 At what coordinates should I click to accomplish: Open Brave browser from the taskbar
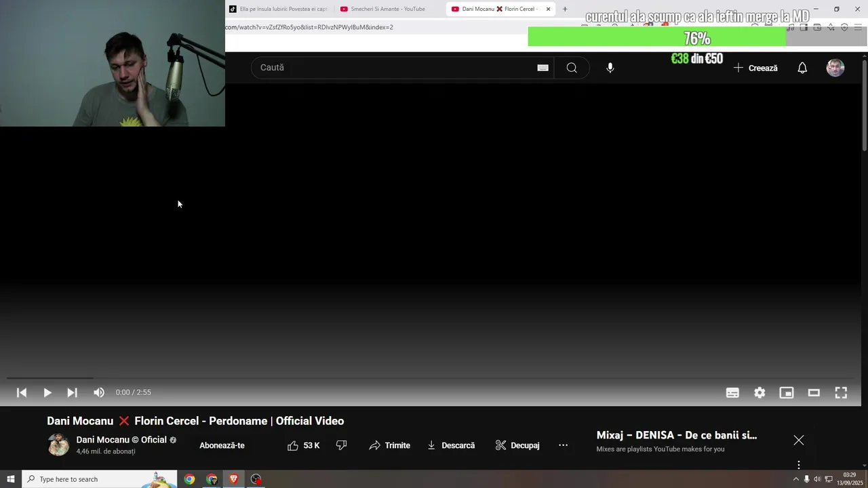click(234, 479)
